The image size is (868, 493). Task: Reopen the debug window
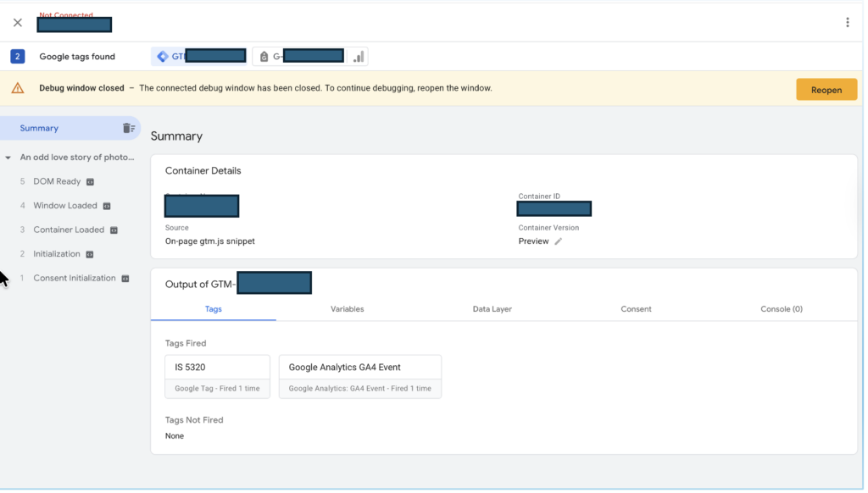point(826,90)
